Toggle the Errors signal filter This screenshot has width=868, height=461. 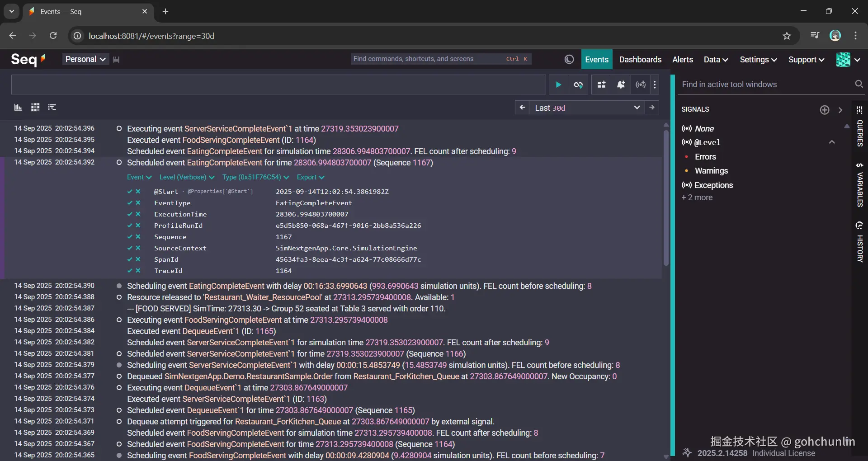pos(705,157)
